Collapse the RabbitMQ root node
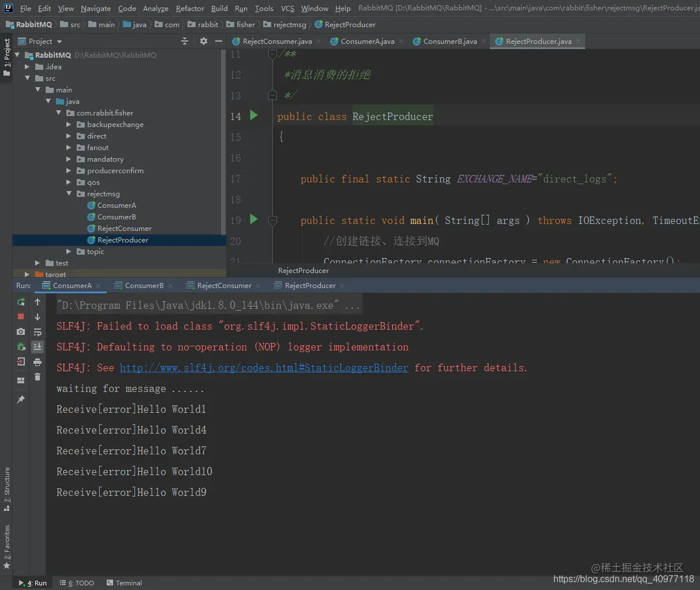700x590 pixels. tap(17, 55)
